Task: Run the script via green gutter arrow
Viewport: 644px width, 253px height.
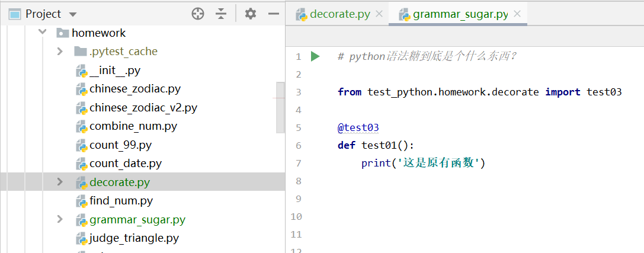Action: pyautogui.click(x=315, y=56)
